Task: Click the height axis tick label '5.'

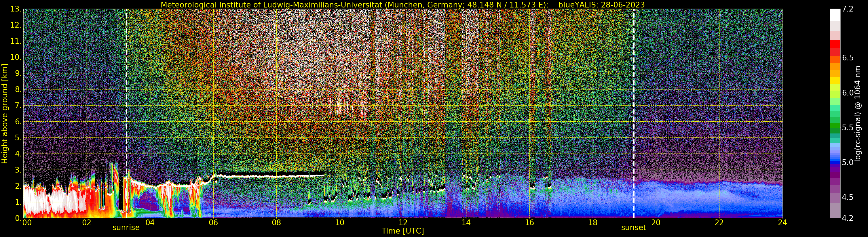Action: [x=18, y=138]
